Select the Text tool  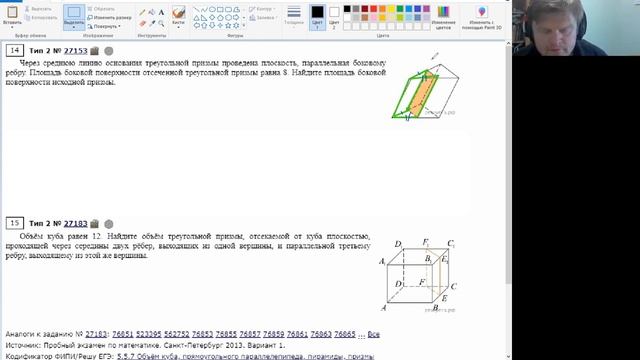pos(161,13)
